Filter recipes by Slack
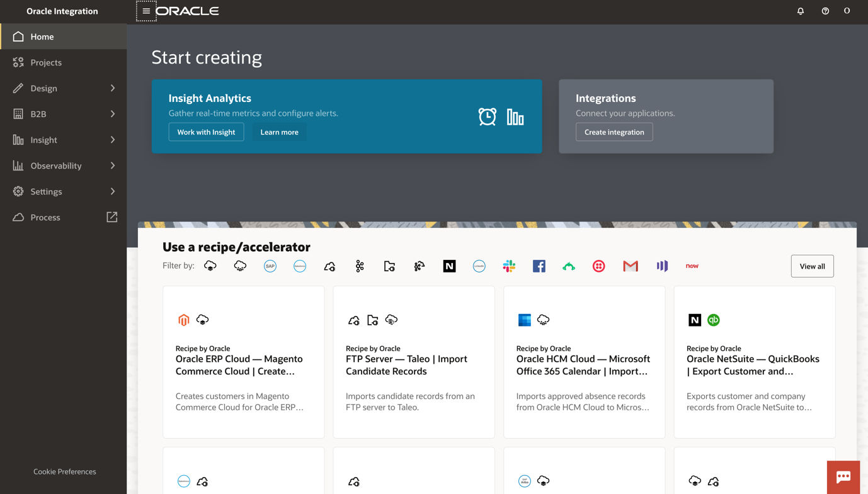Viewport: 868px width, 494px height. tap(509, 266)
